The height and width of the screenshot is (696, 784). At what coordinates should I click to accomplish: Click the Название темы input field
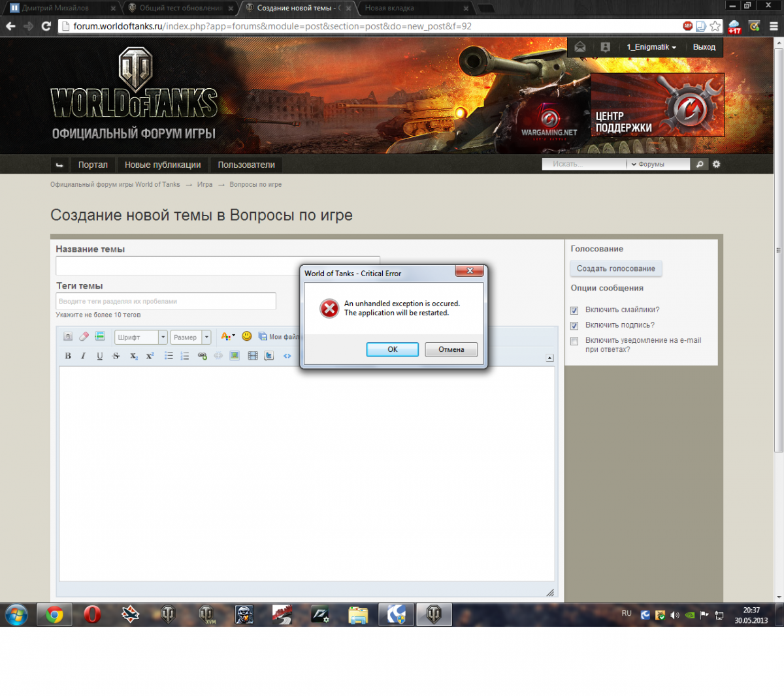(x=218, y=266)
